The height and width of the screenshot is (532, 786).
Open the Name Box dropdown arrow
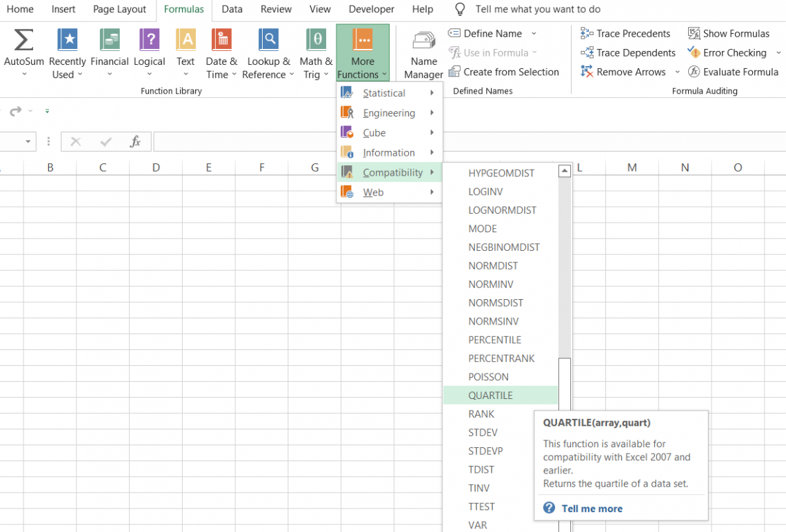(28, 142)
